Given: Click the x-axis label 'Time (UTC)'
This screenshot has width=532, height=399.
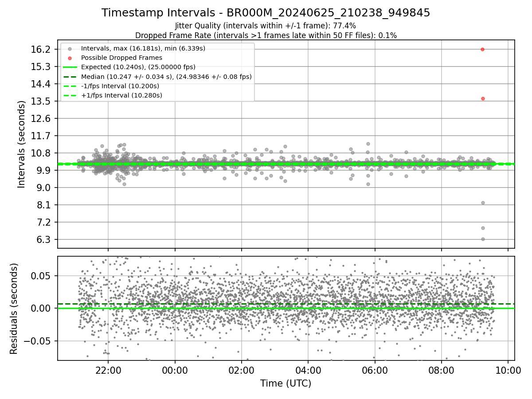Looking at the screenshot, I should point(286,383).
